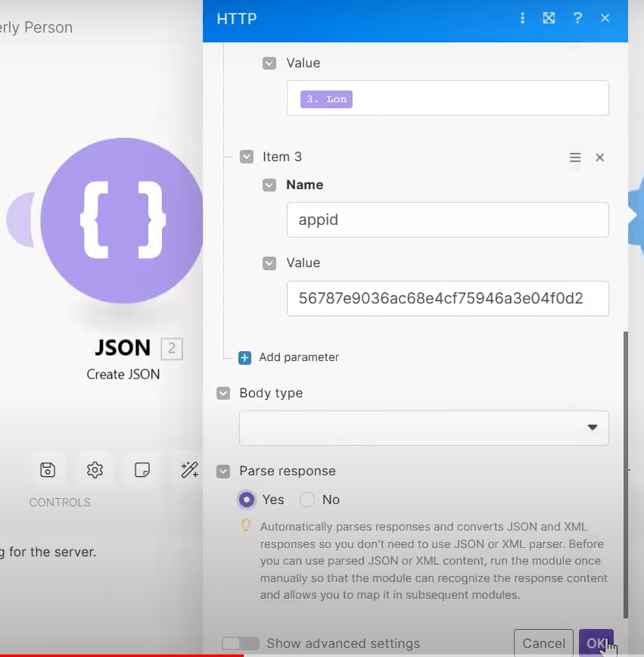This screenshot has height=657, width=644.
Task: Click the Item 3 reorder handle icon
Action: pyautogui.click(x=575, y=157)
